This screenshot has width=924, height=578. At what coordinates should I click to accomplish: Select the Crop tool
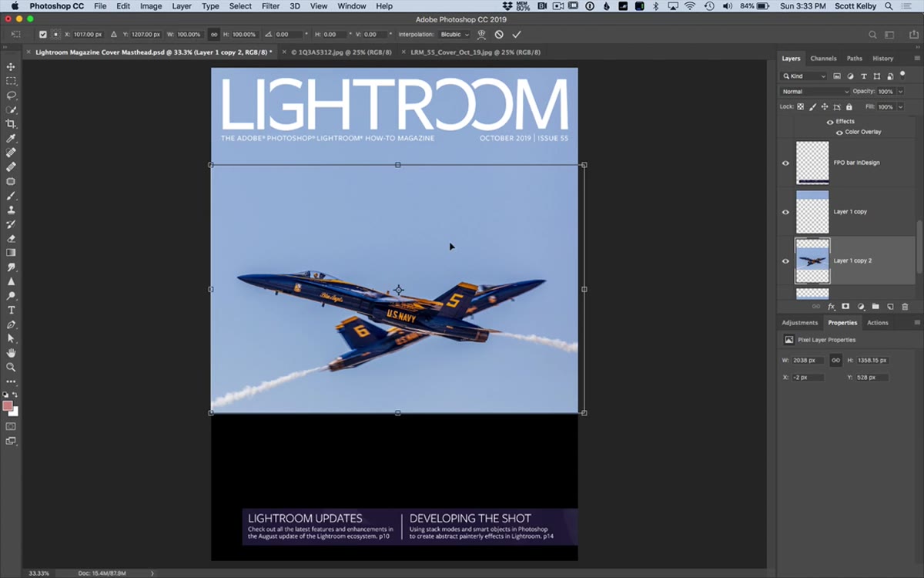(11, 124)
